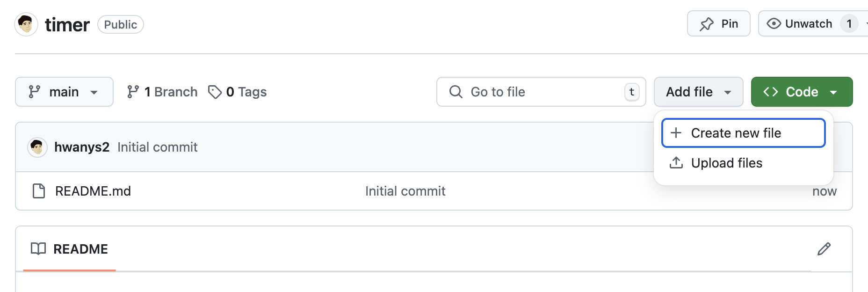Select Create new file menu option
Viewport: 868px width, 292px height.
click(744, 133)
